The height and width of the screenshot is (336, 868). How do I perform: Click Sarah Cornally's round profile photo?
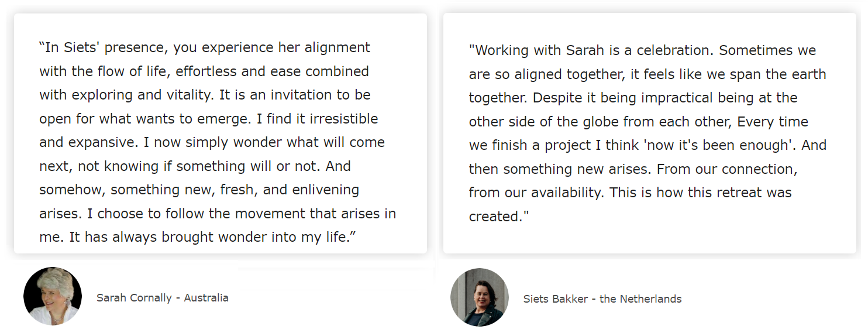pos(53,296)
